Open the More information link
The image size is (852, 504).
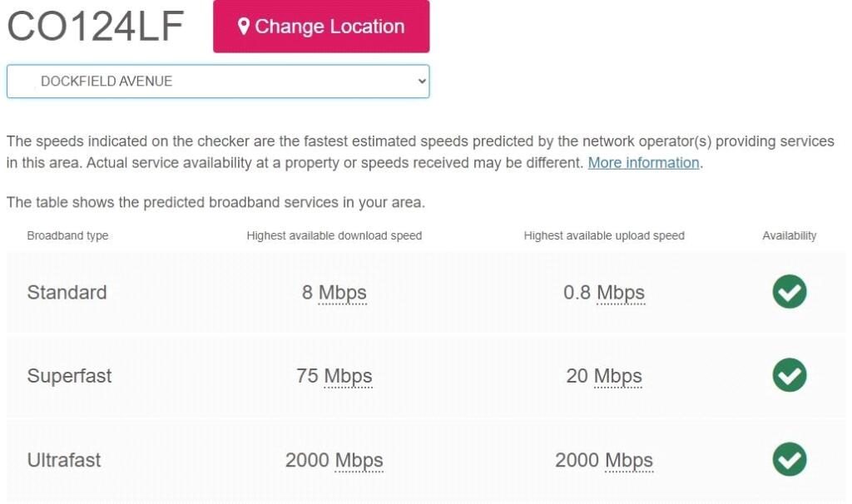pyautogui.click(x=642, y=162)
